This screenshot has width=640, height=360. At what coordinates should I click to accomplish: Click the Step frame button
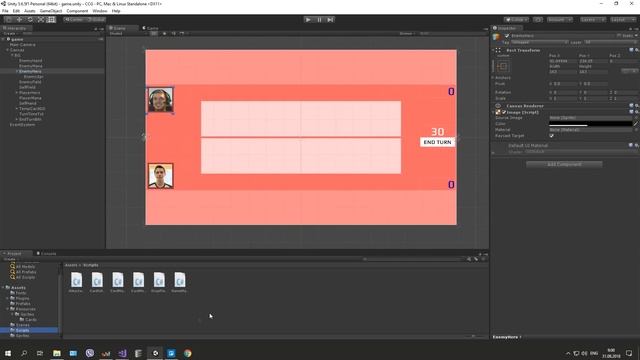(330, 20)
